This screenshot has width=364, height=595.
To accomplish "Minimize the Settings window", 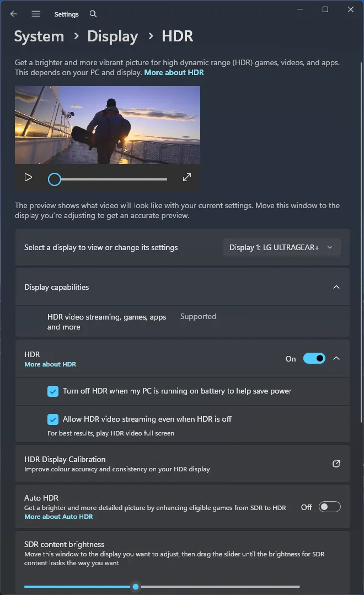I will pos(300,9).
